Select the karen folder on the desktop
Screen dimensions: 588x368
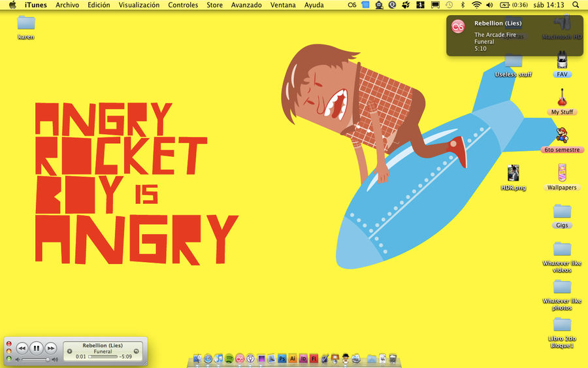(26, 27)
